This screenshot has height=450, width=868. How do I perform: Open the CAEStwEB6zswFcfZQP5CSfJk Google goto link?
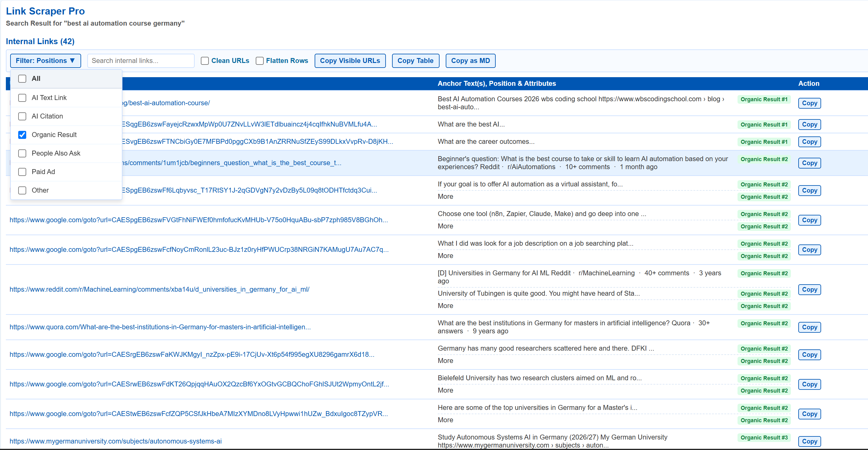199,414
